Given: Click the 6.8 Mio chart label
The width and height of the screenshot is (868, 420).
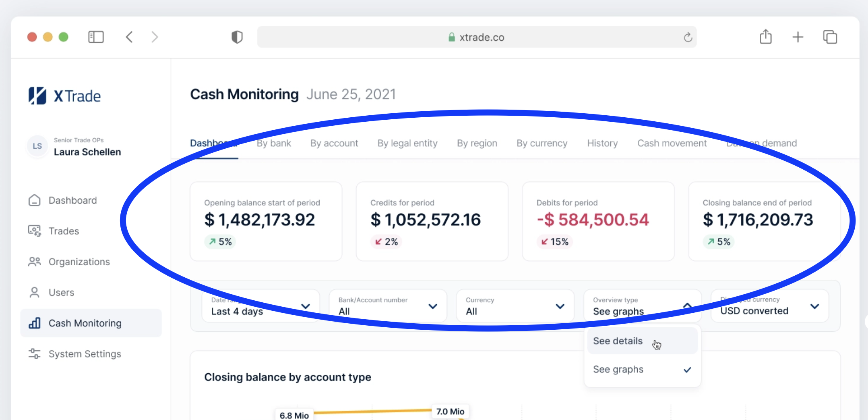Looking at the screenshot, I should (294, 415).
